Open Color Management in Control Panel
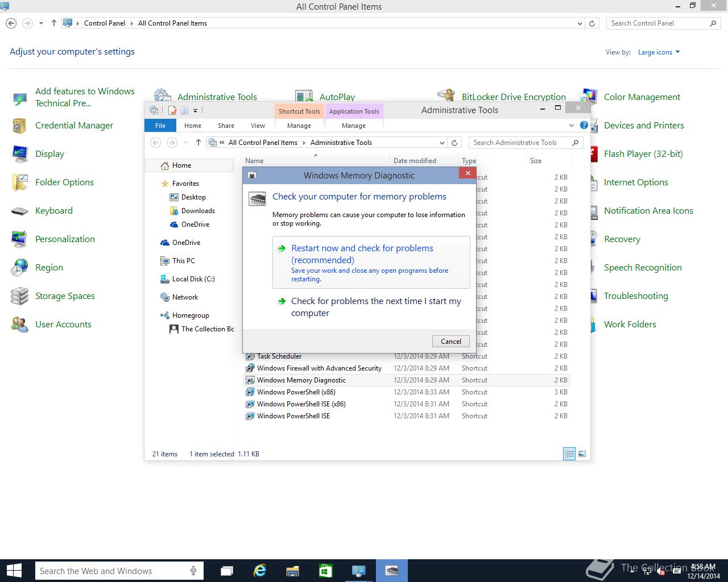The image size is (728, 582). click(x=642, y=97)
